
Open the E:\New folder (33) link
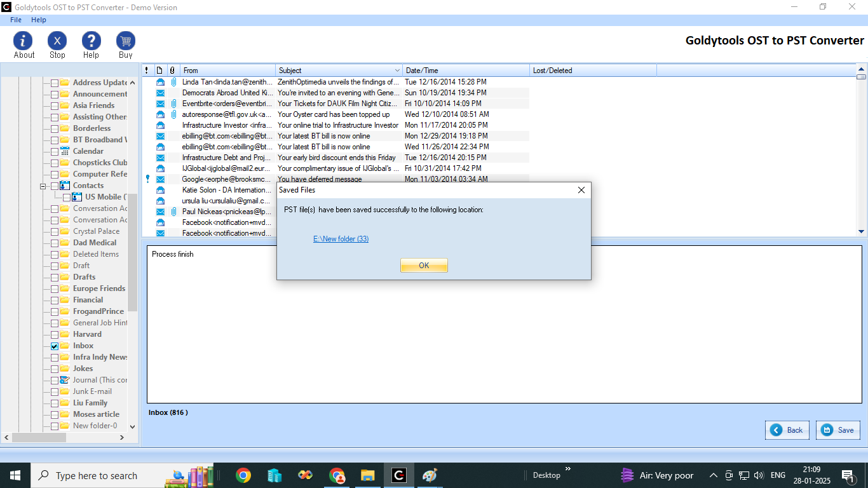[341, 239]
